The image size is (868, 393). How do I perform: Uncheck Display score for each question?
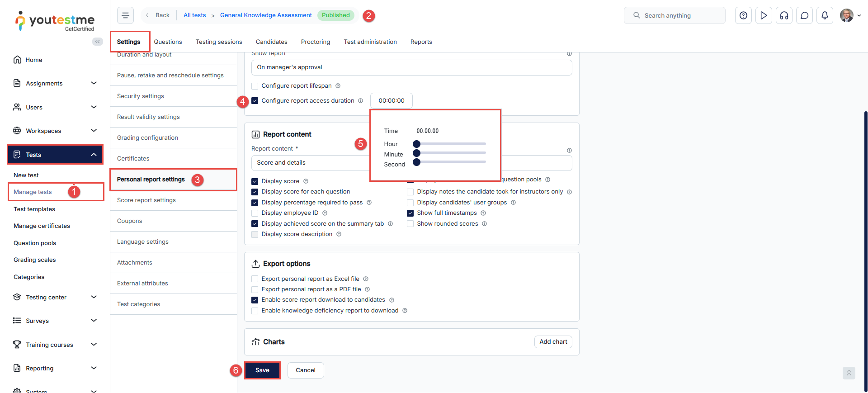[x=255, y=192]
